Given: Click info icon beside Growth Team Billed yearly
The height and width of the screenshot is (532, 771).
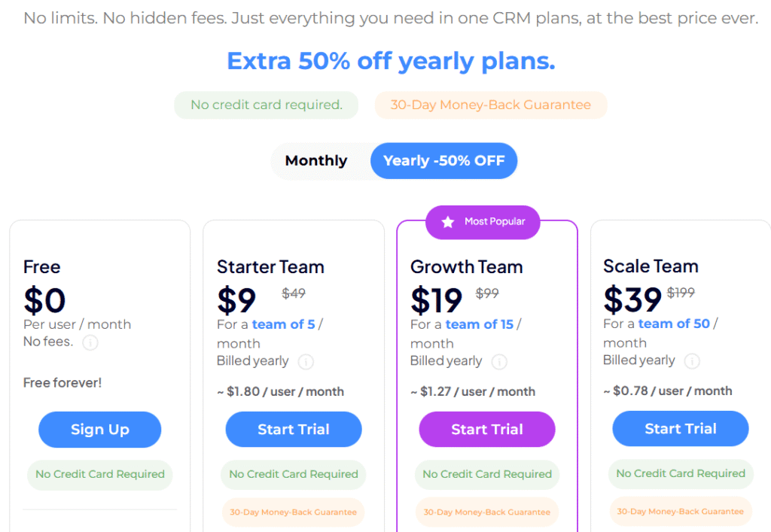Looking at the screenshot, I should 499,362.
